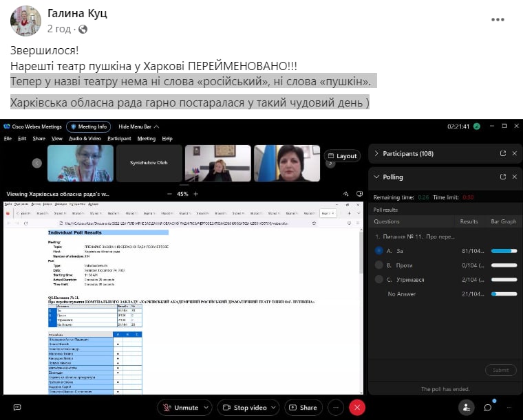
Task: Open the chat panel icon
Action: [x=488, y=408]
